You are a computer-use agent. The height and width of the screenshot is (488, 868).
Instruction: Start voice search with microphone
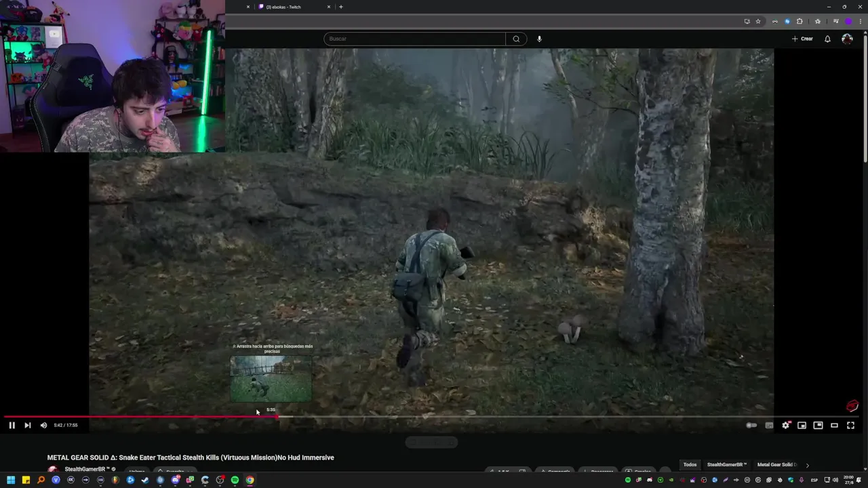point(539,39)
